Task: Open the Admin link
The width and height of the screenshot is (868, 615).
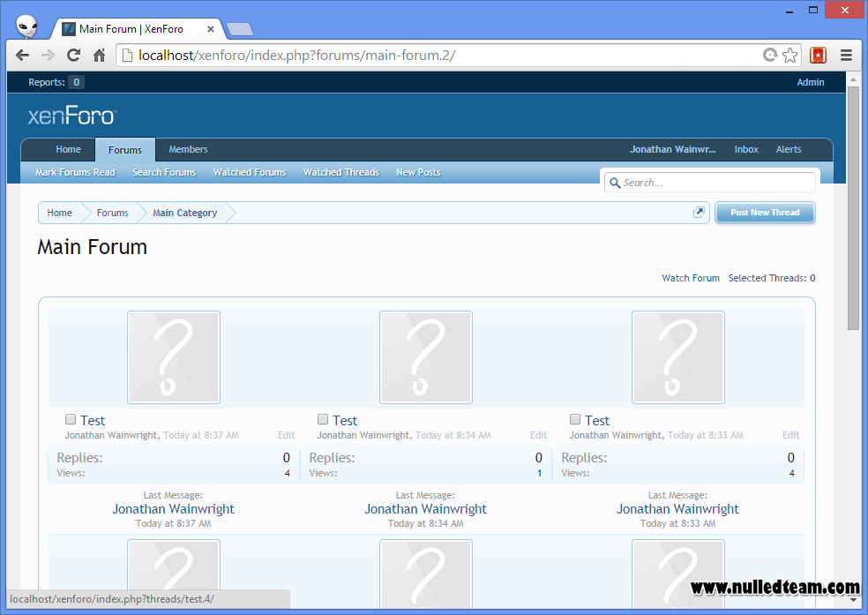Action: click(x=811, y=82)
